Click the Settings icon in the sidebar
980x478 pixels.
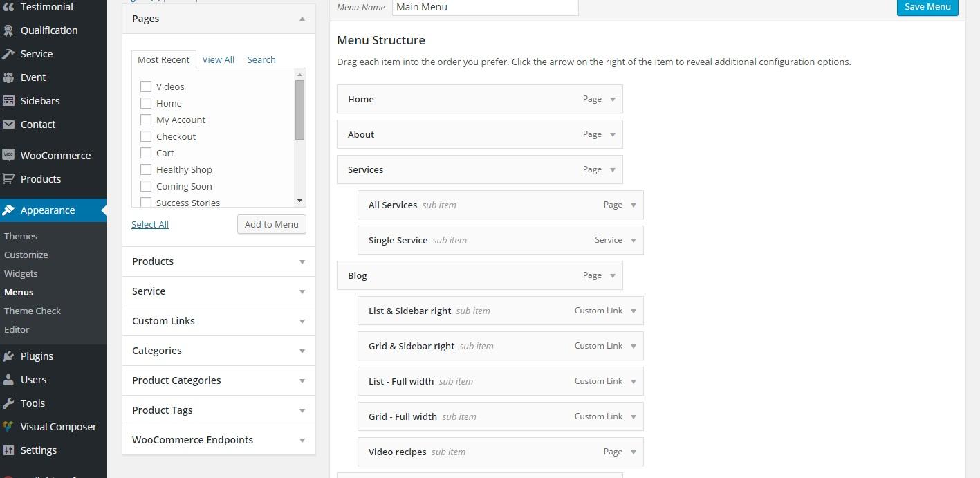coord(8,450)
